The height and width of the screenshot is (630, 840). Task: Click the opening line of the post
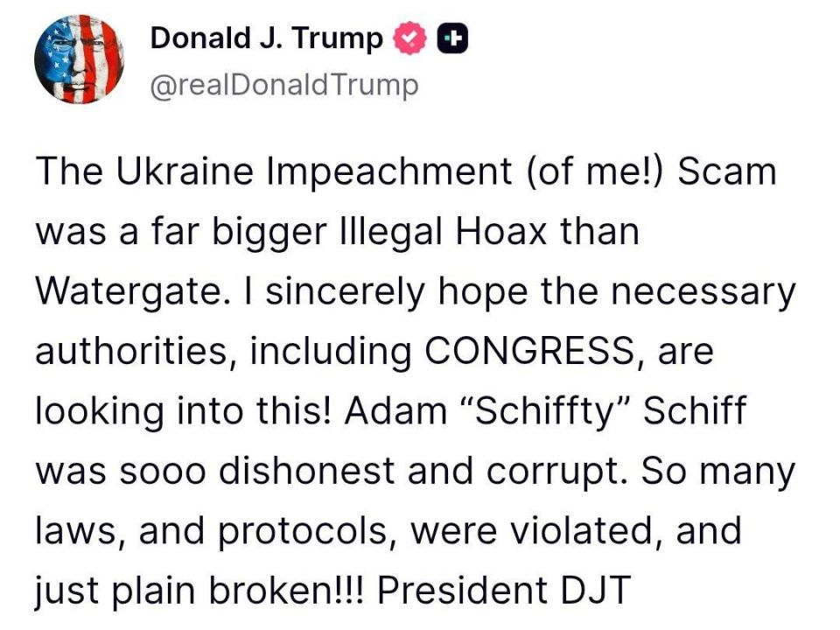[x=402, y=171]
